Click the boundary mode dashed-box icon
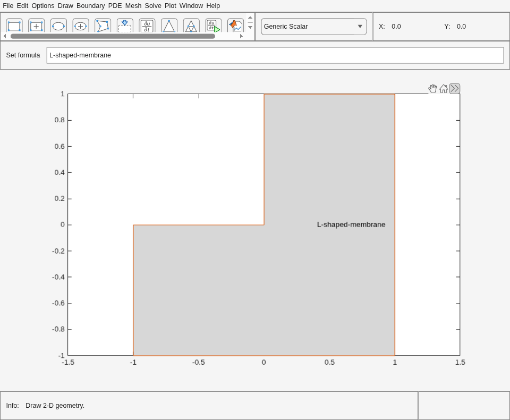Viewport: 510px width, 420px height. point(125,26)
